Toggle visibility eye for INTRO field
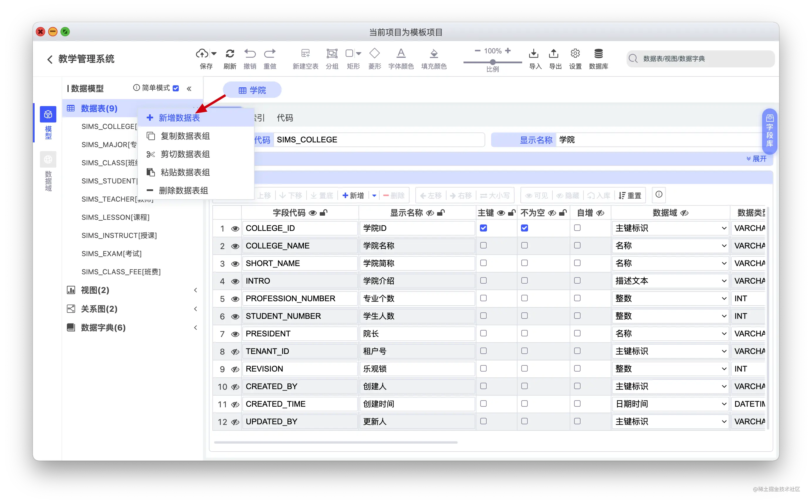Viewport: 812px width, 504px height. (x=235, y=281)
